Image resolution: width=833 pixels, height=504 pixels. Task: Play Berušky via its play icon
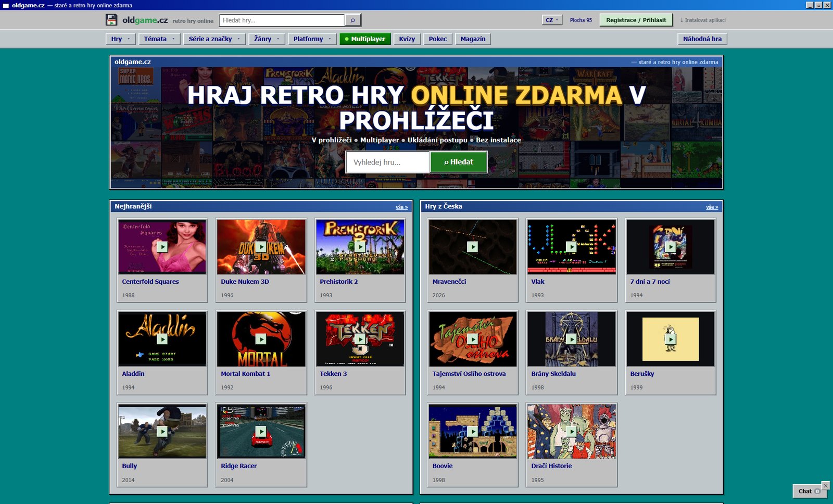point(670,339)
